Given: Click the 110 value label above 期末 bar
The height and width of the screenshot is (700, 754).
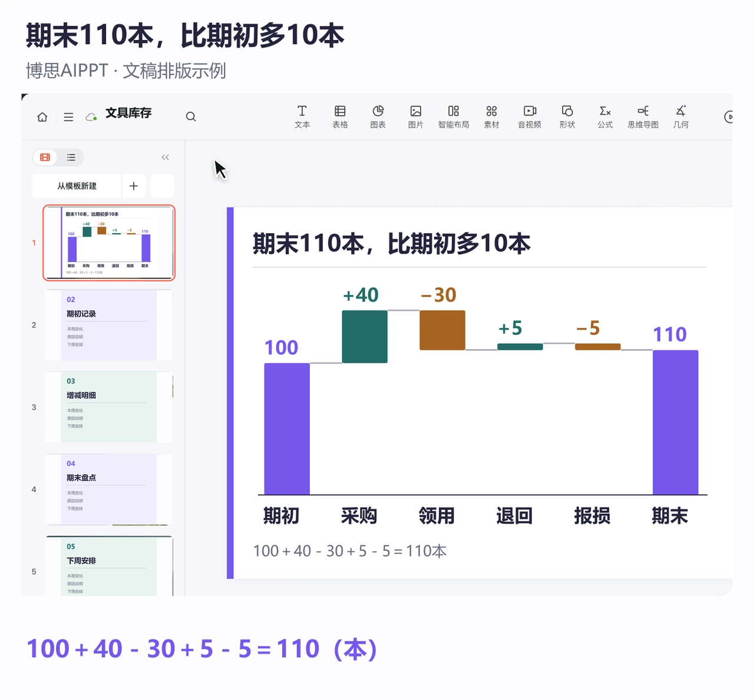Looking at the screenshot, I should tap(670, 334).
